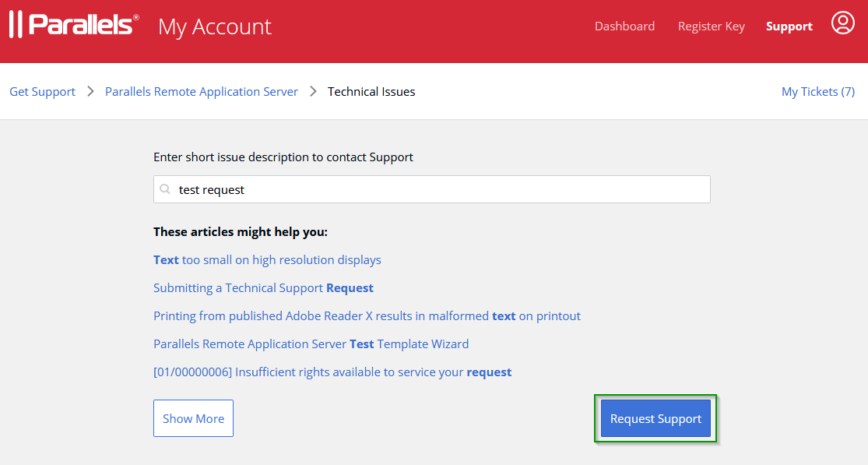View My Tickets (7)
The width and height of the screenshot is (868, 465).
pos(818,91)
